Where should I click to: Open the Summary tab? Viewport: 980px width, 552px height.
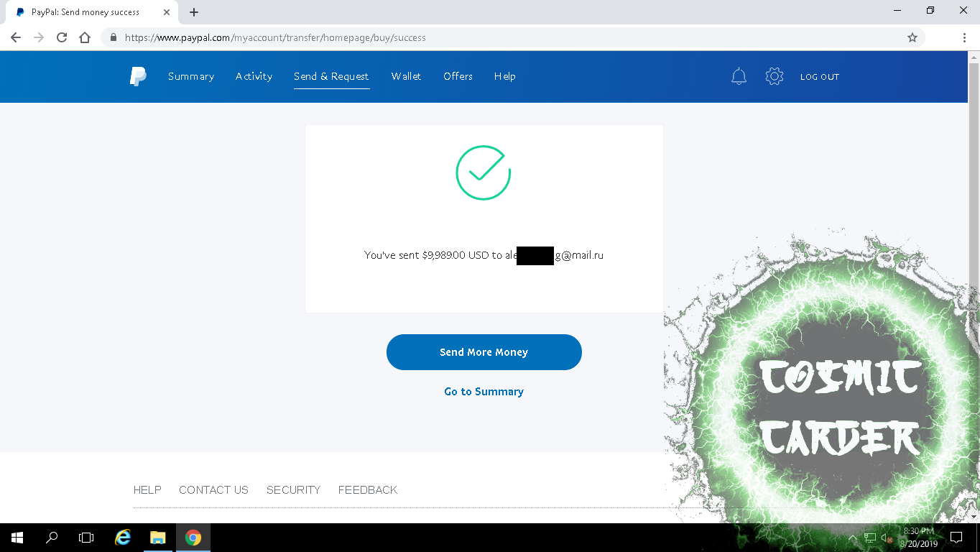tap(191, 76)
